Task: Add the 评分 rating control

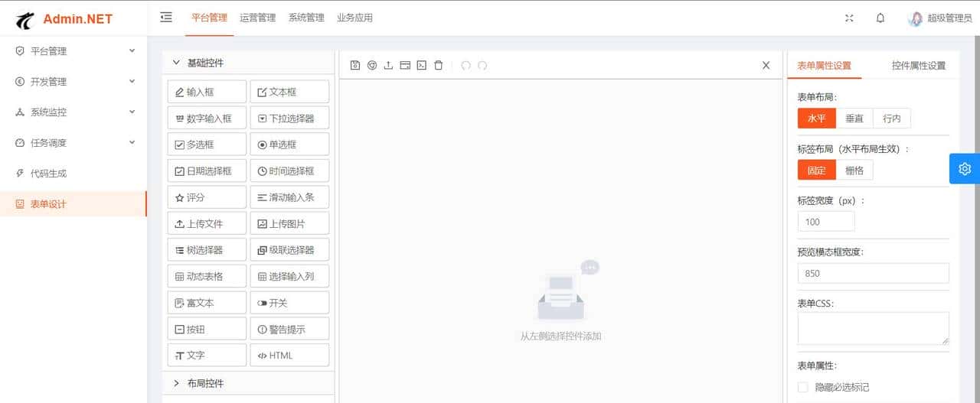Action: 207,197
